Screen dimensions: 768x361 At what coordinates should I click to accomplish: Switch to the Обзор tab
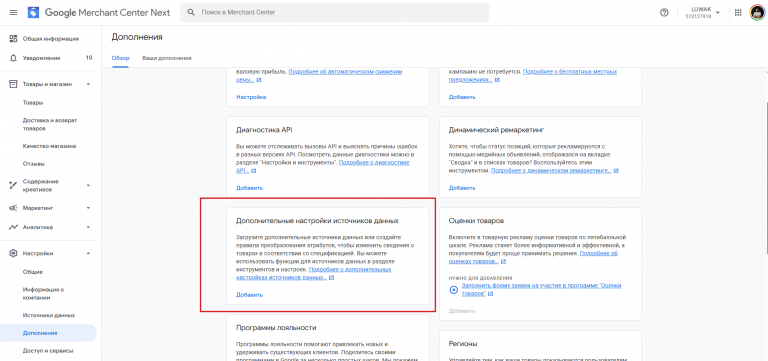[x=120, y=58]
